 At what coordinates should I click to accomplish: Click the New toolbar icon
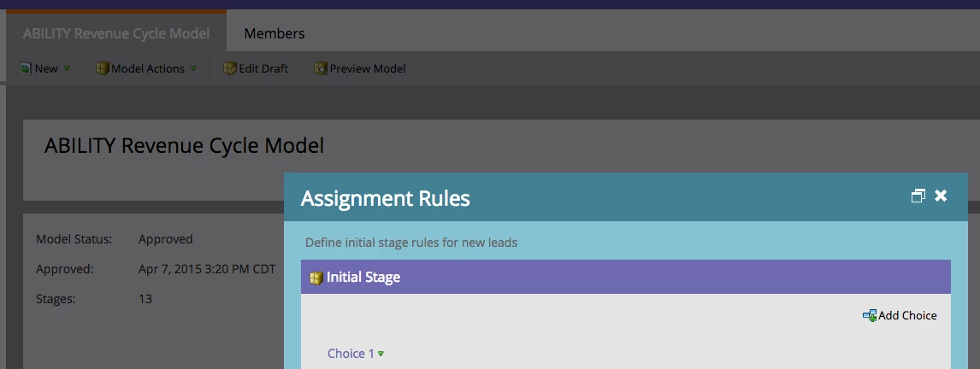pos(26,68)
